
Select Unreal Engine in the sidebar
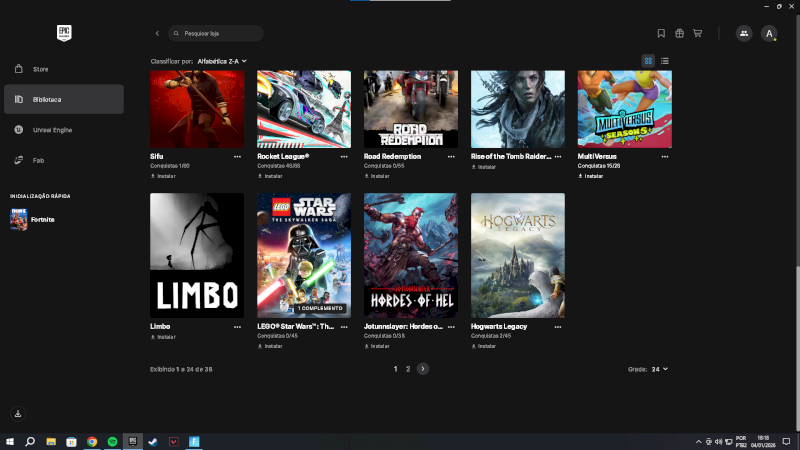(x=51, y=129)
